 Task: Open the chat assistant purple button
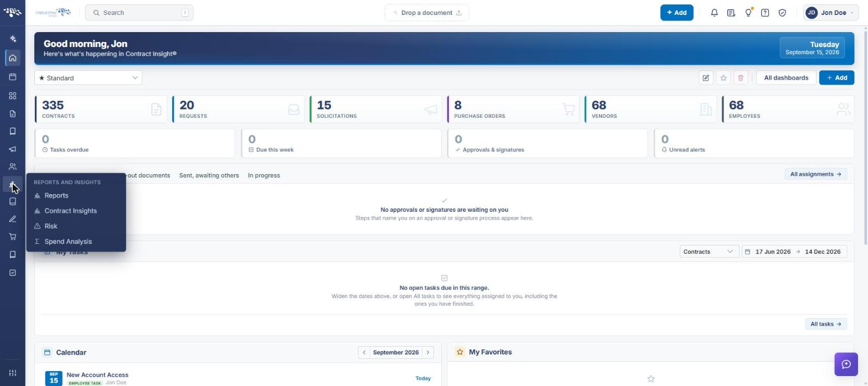(846, 364)
